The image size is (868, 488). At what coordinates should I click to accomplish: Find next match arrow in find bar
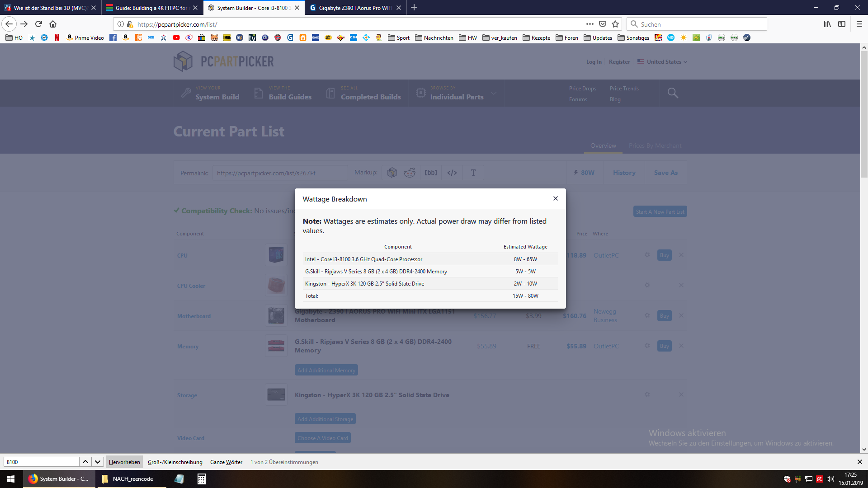98,462
